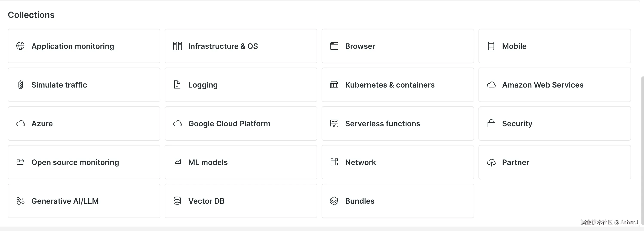Click the traffic light icon for Simulate traffic

pyautogui.click(x=20, y=85)
